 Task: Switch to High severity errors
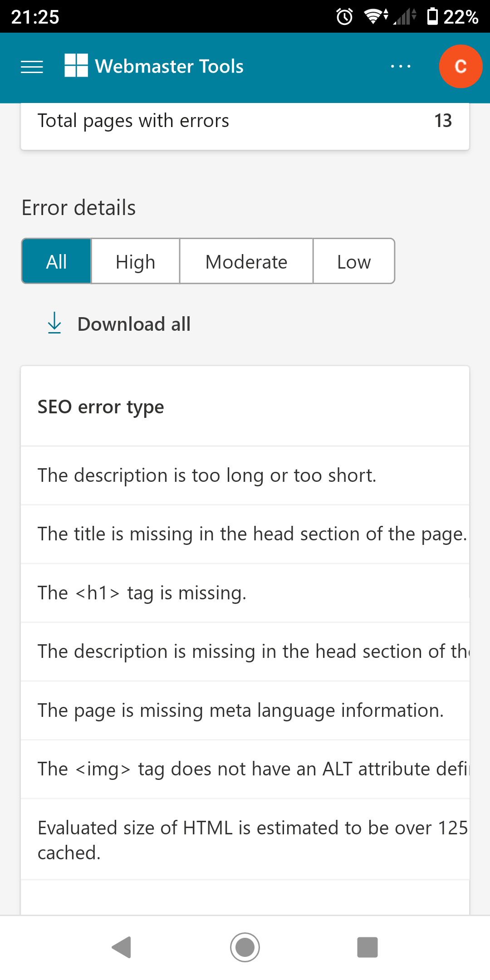coord(135,262)
